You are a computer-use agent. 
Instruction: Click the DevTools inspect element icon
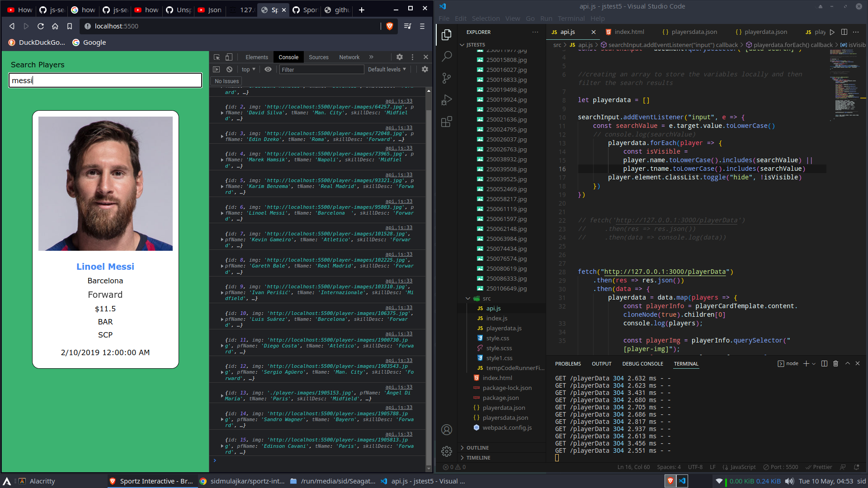click(217, 57)
